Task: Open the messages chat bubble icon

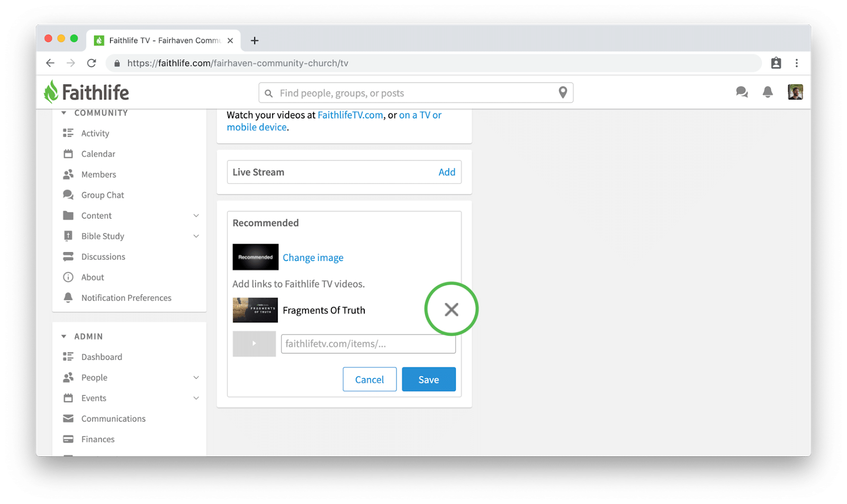Action: click(742, 92)
